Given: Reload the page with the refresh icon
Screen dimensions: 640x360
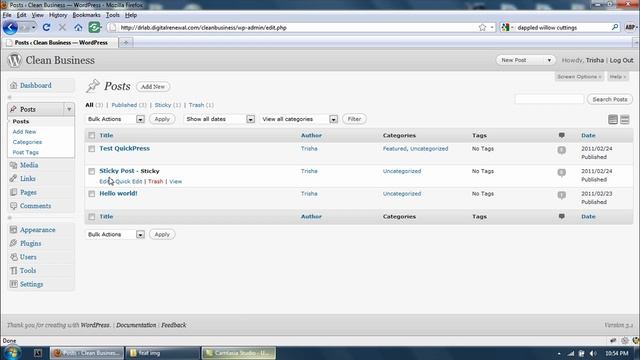Looking at the screenshot, I should click(46, 27).
